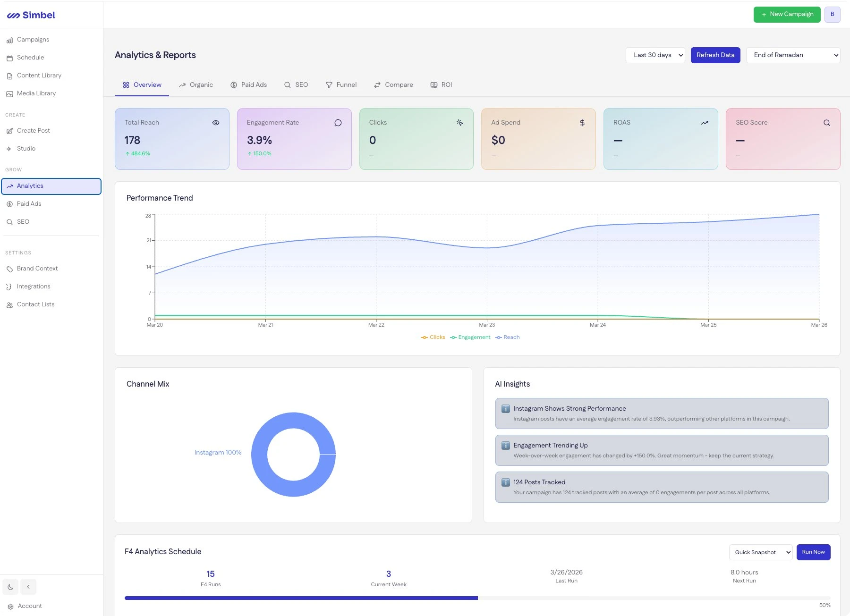The width and height of the screenshot is (850, 616).
Task: Open the Studio panel
Action: (x=26, y=148)
